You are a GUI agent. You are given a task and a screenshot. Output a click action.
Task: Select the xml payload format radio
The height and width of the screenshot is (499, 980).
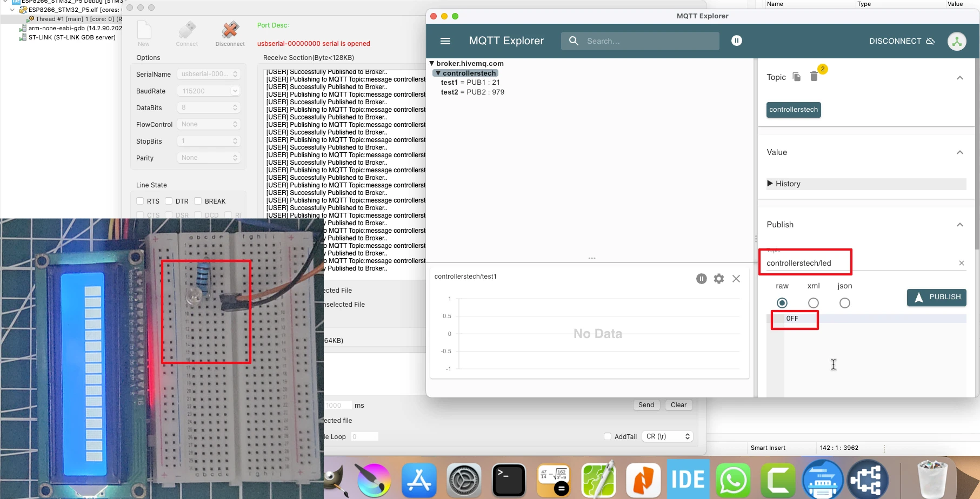(813, 303)
